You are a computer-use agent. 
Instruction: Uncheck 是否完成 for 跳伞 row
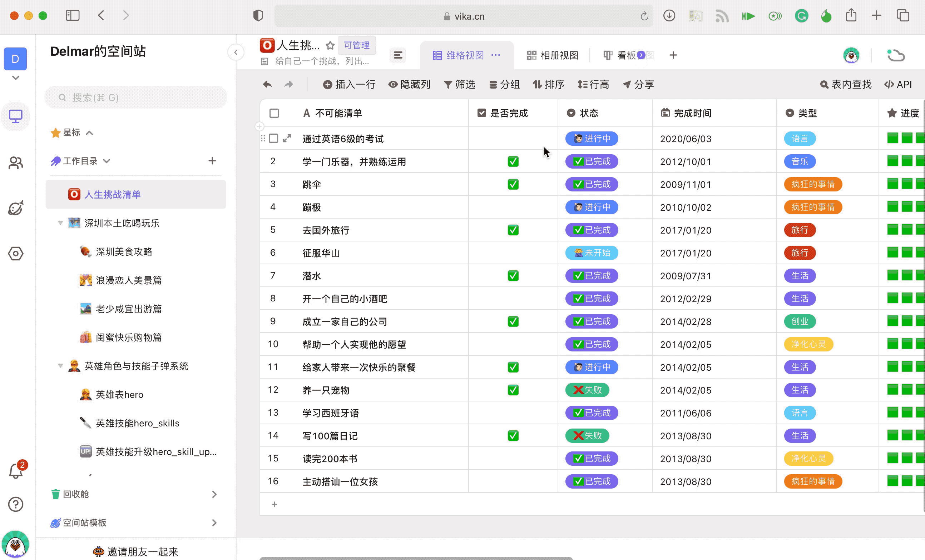513,184
